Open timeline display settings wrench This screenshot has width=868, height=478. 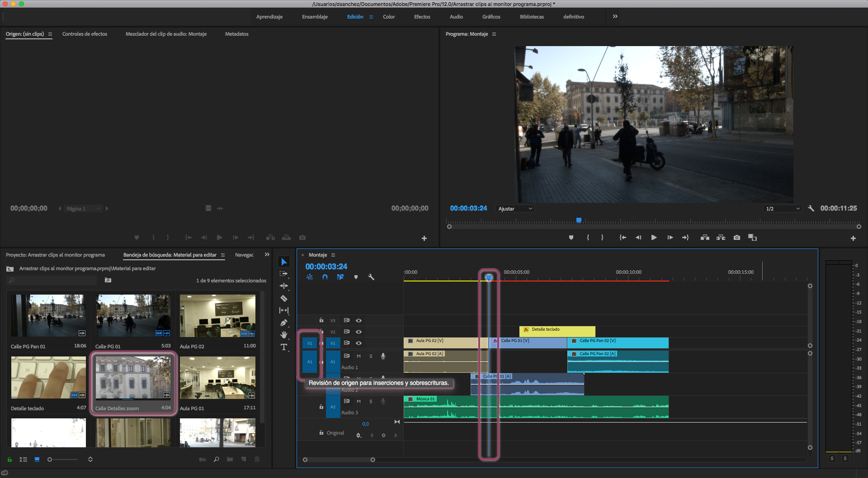(x=371, y=277)
